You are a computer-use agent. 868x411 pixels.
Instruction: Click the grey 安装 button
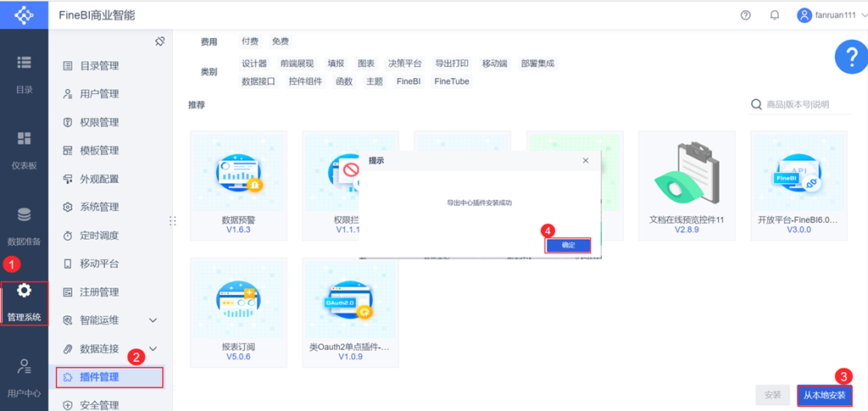773,396
